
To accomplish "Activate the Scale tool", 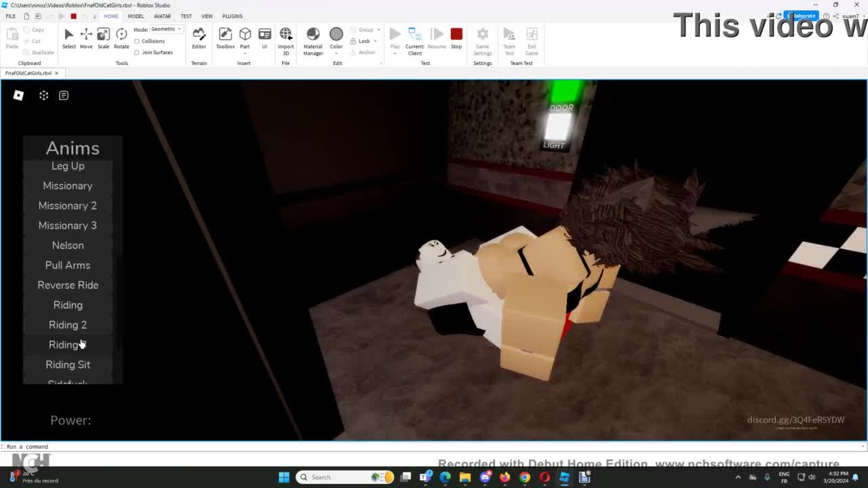I will [103, 37].
